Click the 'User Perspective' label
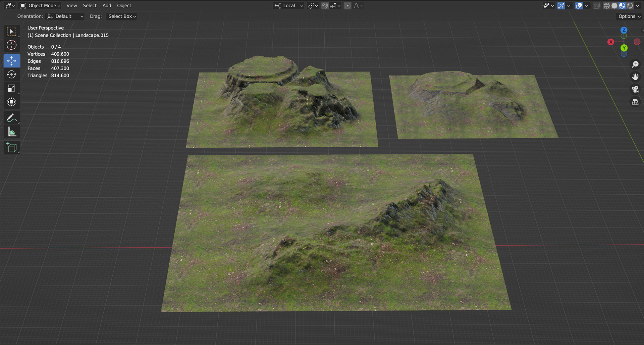The height and width of the screenshot is (345, 644). pos(46,28)
